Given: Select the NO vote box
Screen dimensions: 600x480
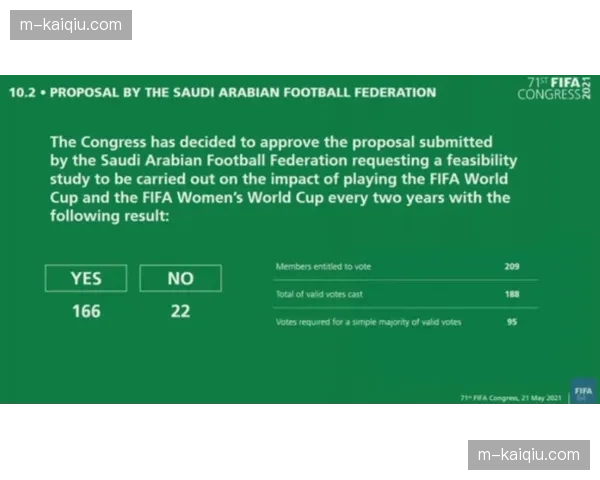Looking at the screenshot, I should [x=180, y=279].
